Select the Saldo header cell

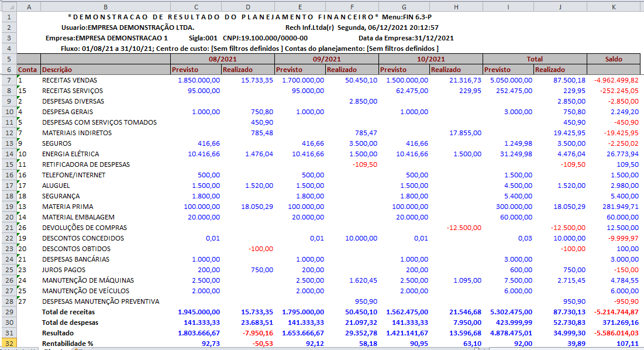[x=613, y=59]
